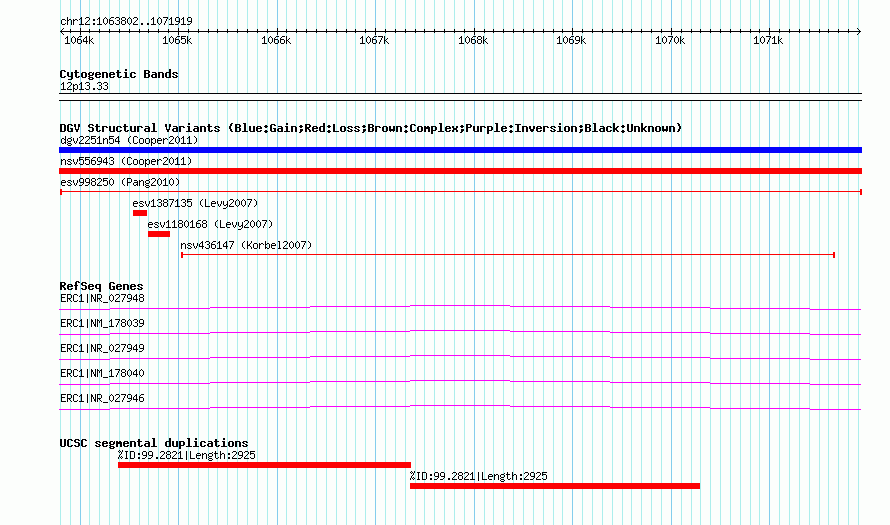Click the first %ID:99.2821|Length:2925 label
890x525 pixels.
tap(187, 455)
